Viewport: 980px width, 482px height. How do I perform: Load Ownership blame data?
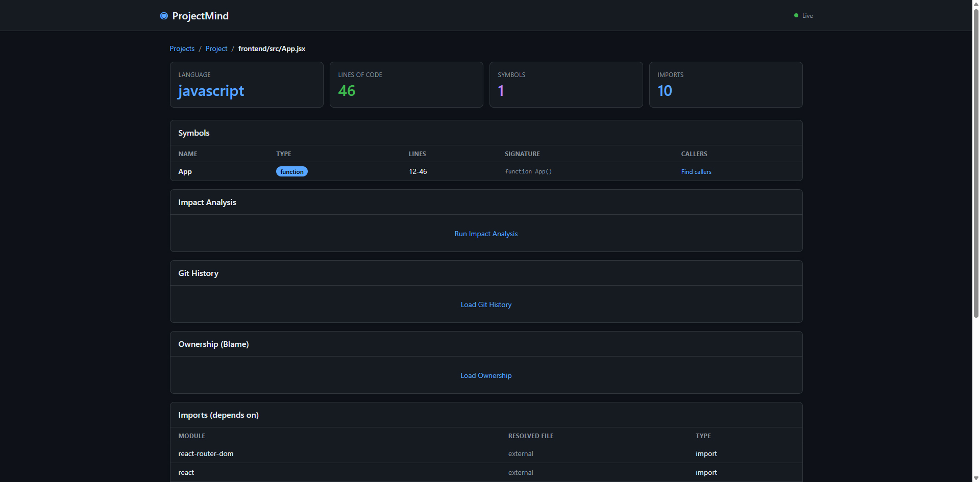click(x=486, y=375)
